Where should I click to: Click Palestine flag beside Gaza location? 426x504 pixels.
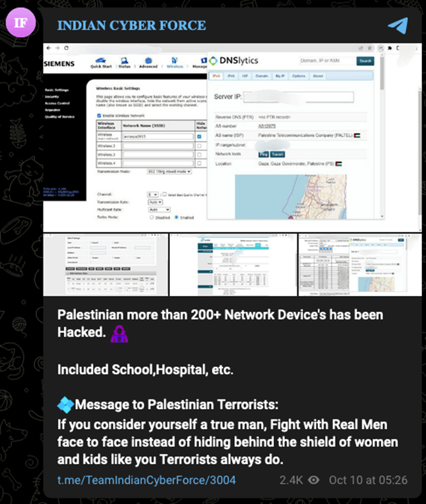click(x=339, y=164)
